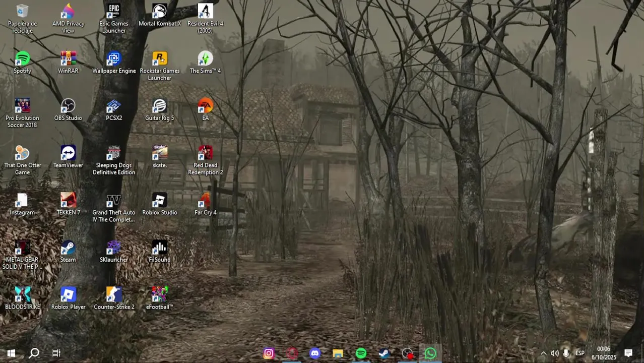Image resolution: width=644 pixels, height=363 pixels.
Task: Select the Epic Games Launcher desktop icon
Action: click(114, 18)
